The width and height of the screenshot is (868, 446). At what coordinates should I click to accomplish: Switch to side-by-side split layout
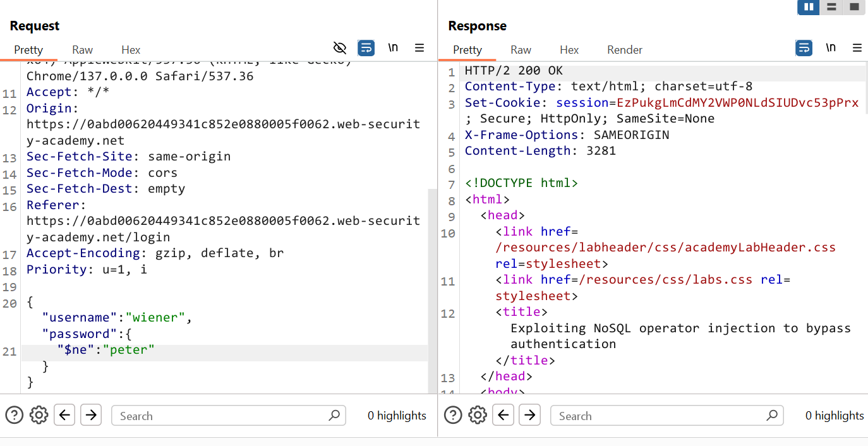(x=809, y=7)
